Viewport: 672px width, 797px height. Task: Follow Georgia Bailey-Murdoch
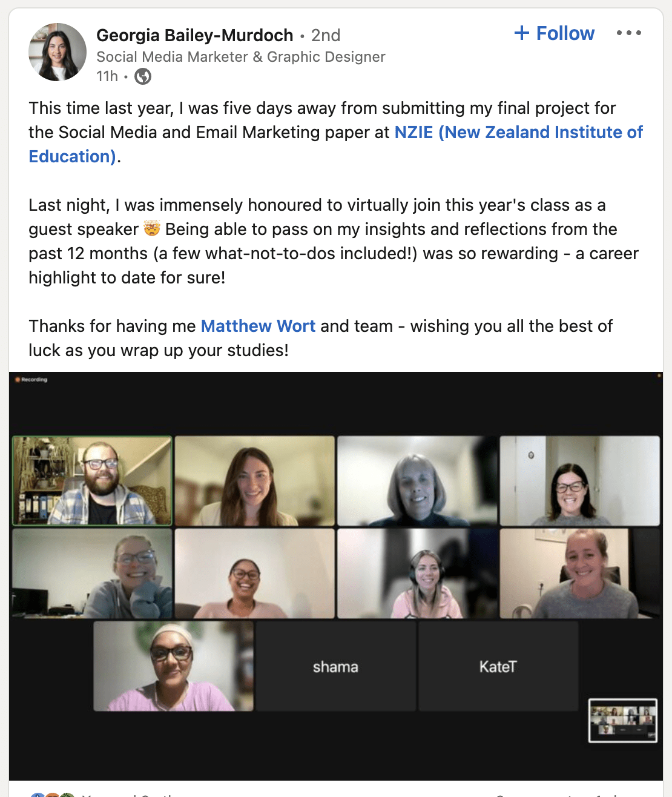pos(555,33)
